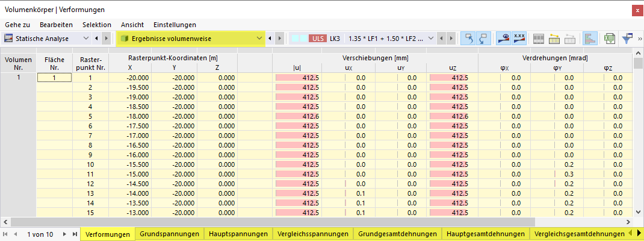Click the Statische Analyse icon
This screenshot has width=644, height=241.
(x=8, y=39)
